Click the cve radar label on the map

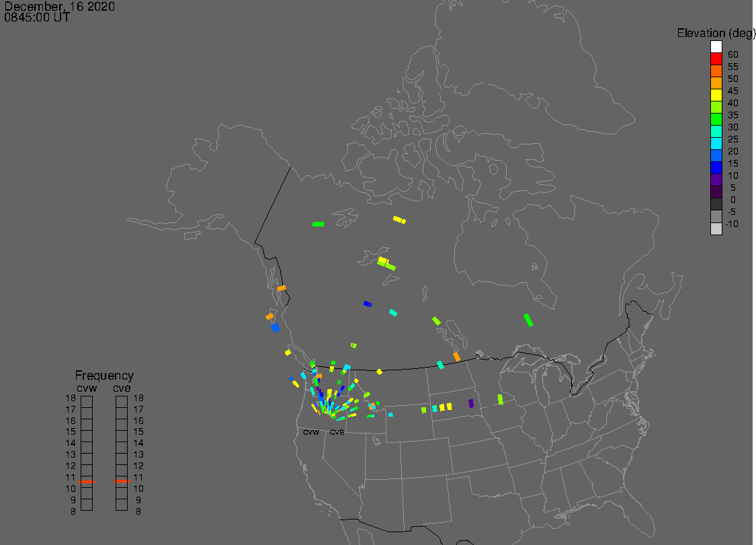pyautogui.click(x=337, y=432)
